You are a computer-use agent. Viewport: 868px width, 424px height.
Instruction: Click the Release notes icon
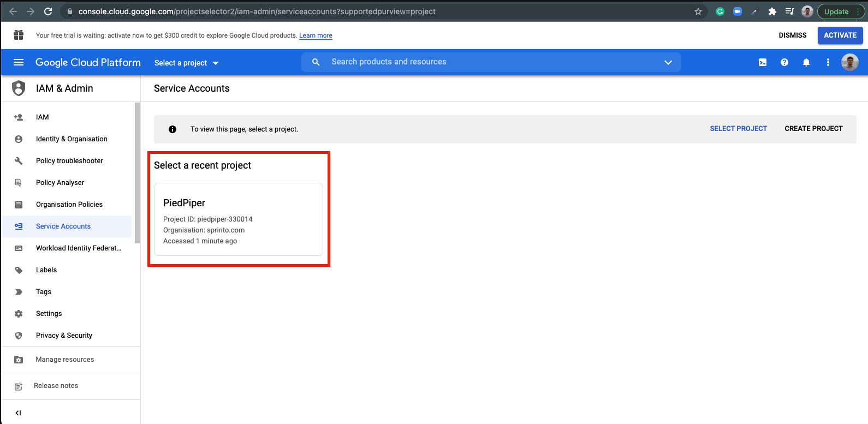[x=19, y=386]
